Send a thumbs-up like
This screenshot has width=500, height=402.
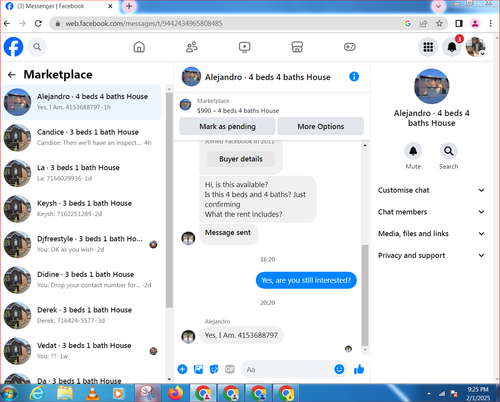coord(359,369)
